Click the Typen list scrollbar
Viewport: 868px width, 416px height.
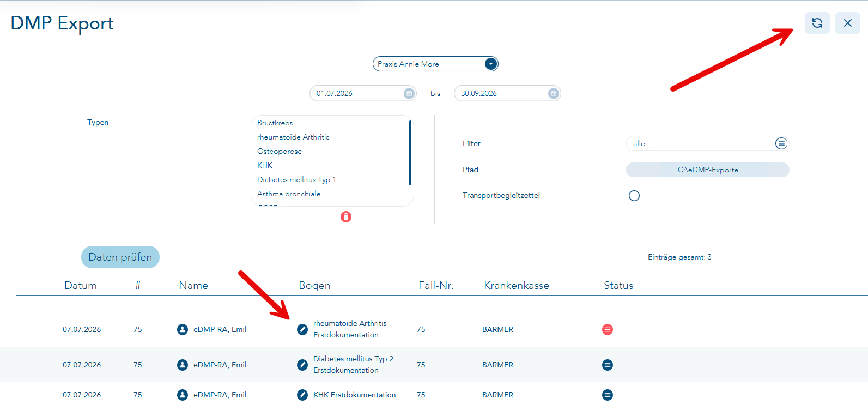[x=410, y=153]
